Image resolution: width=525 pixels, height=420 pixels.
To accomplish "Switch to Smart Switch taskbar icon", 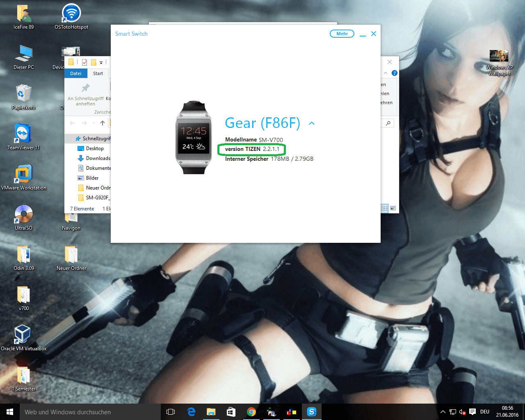I will [x=312, y=412].
